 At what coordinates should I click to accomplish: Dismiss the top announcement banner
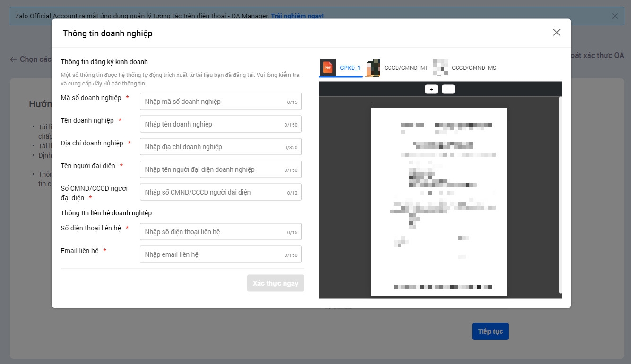614,16
